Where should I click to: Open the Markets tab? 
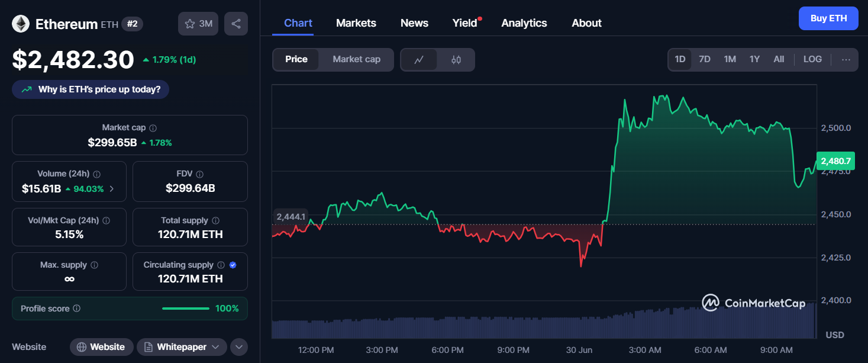point(356,23)
